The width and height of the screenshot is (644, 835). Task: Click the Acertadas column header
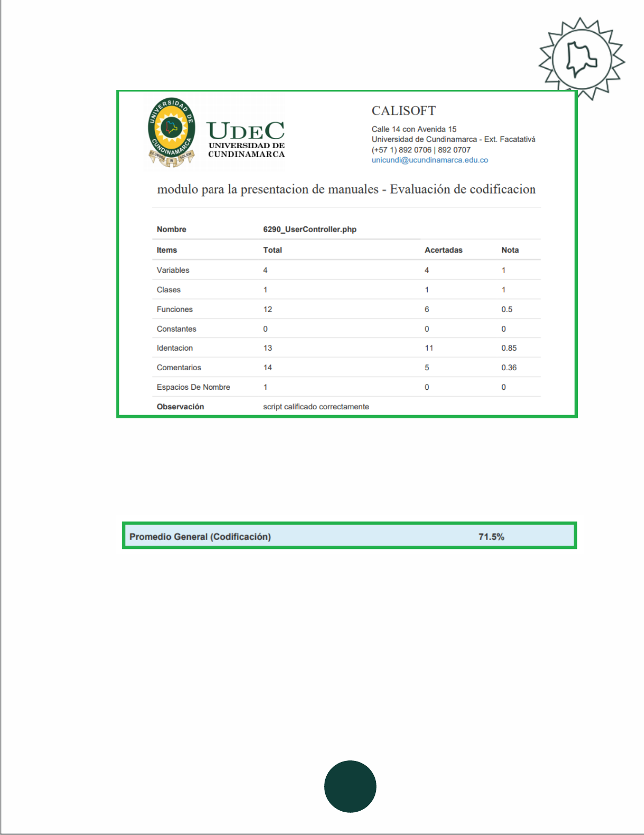[x=443, y=250]
